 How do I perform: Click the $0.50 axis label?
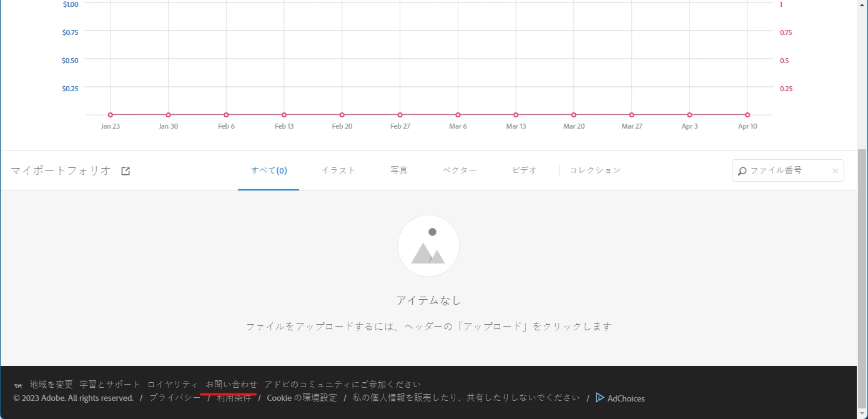71,61
